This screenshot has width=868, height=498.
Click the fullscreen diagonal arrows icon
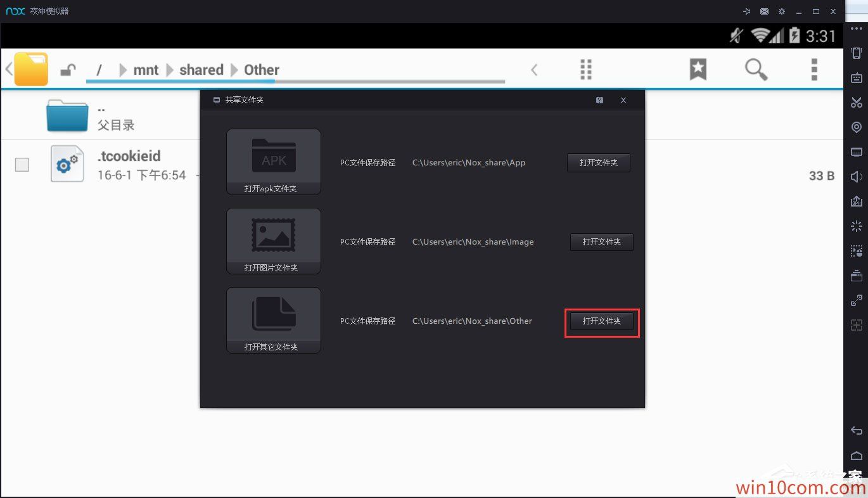[x=857, y=300]
